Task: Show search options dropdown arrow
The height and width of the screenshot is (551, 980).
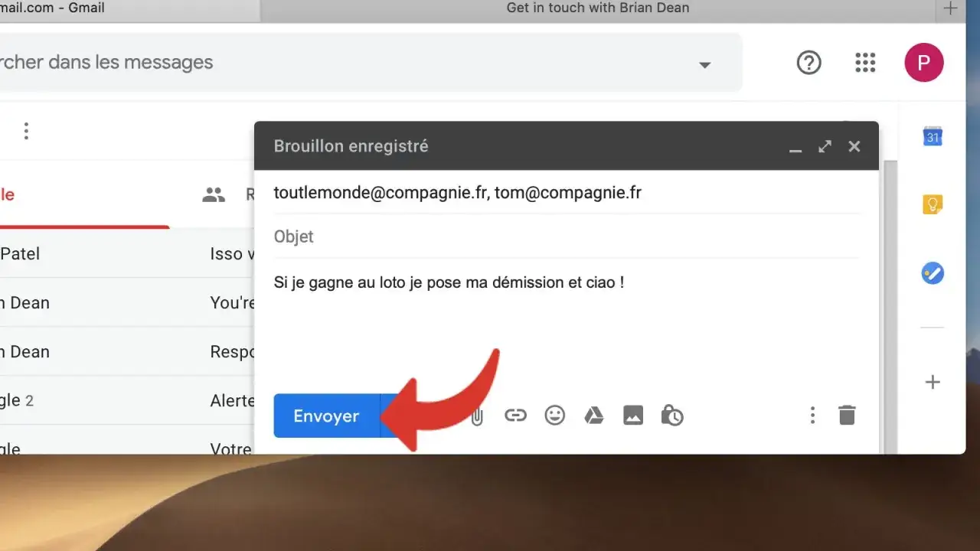Action: point(705,65)
